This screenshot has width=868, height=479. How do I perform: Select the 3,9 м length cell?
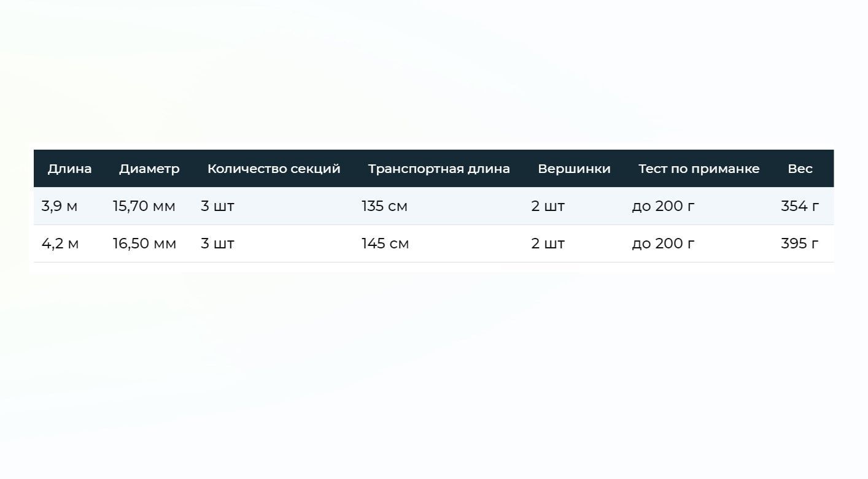point(60,206)
